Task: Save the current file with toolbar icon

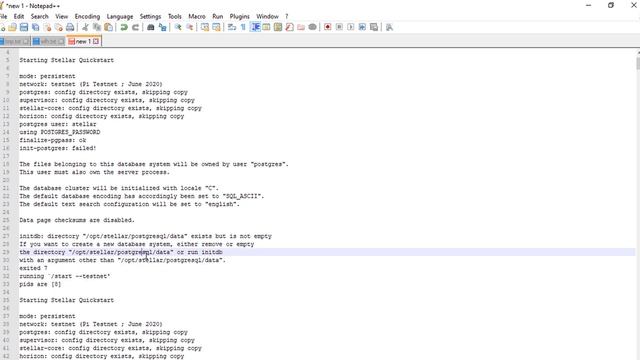Action: [24, 27]
